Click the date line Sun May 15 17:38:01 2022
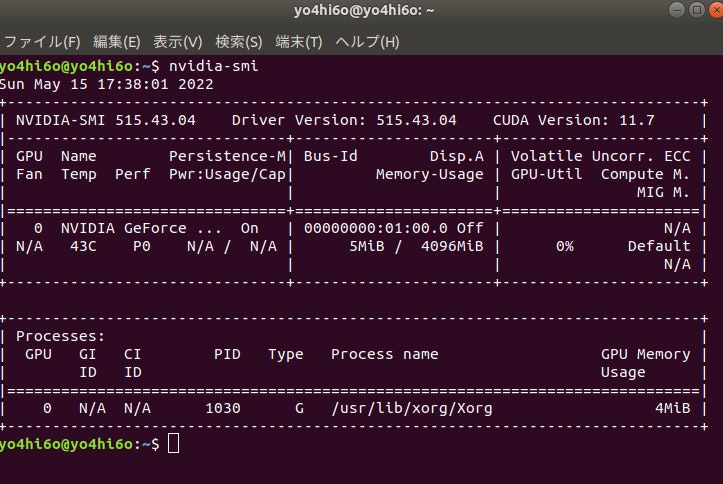This screenshot has height=484, width=723. point(107,84)
